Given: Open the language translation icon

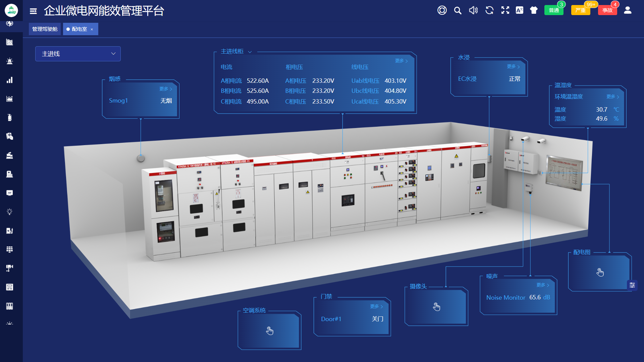Looking at the screenshot, I should [x=520, y=10].
